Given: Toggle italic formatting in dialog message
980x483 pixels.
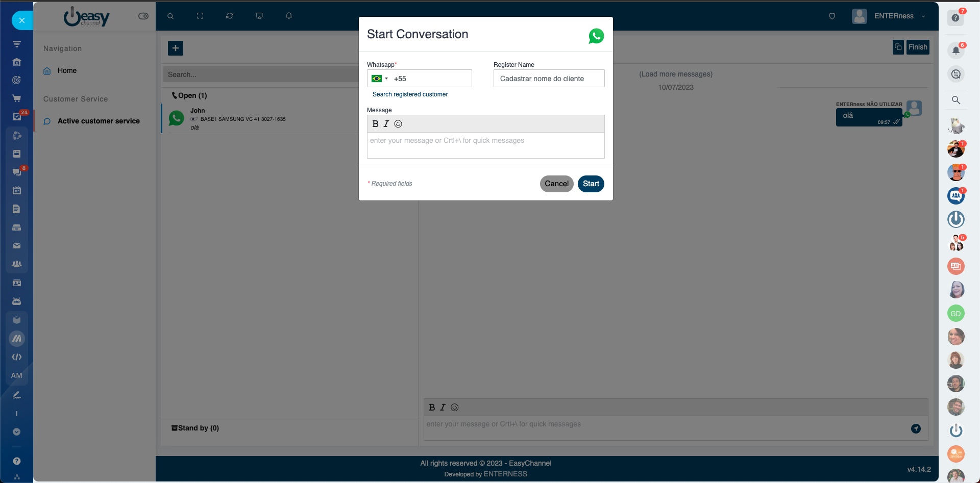Looking at the screenshot, I should point(386,124).
